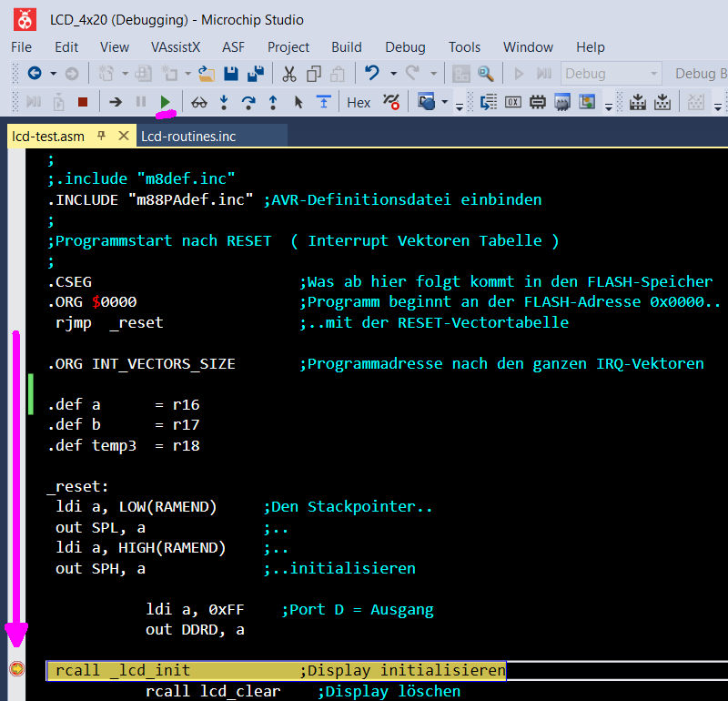
Task: Open Disassembly window icon
Action: 489,102
